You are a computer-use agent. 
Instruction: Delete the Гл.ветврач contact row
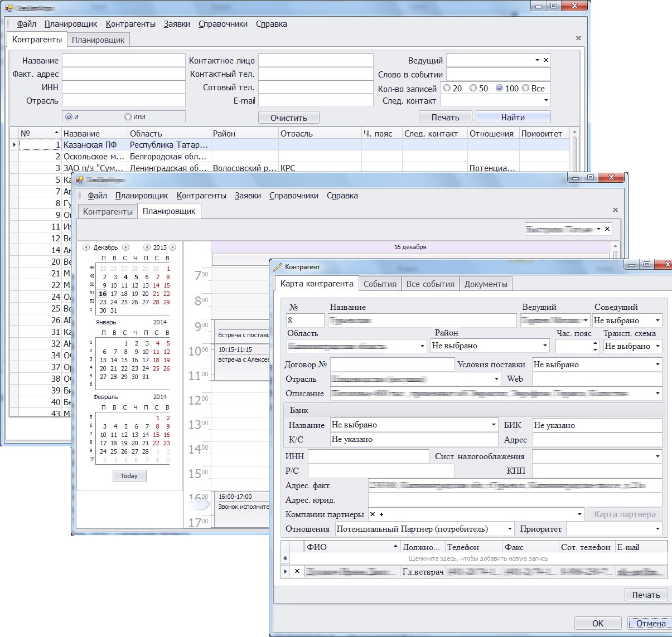coord(297,571)
